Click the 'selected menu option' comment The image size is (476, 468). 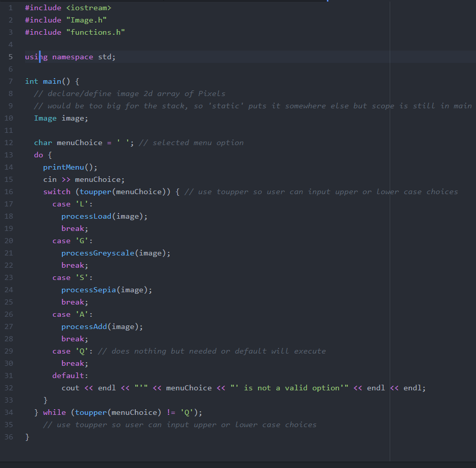191,143
